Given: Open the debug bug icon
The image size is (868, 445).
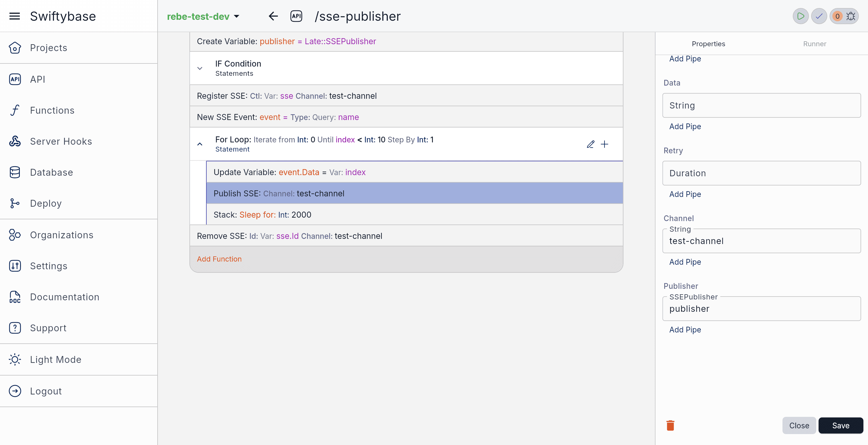Looking at the screenshot, I should pyautogui.click(x=851, y=16).
